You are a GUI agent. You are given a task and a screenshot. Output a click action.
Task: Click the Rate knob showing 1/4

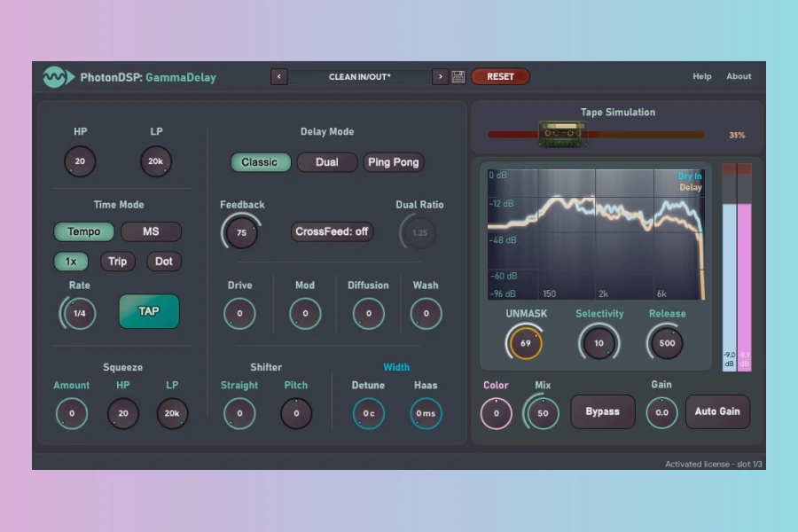pyautogui.click(x=79, y=313)
